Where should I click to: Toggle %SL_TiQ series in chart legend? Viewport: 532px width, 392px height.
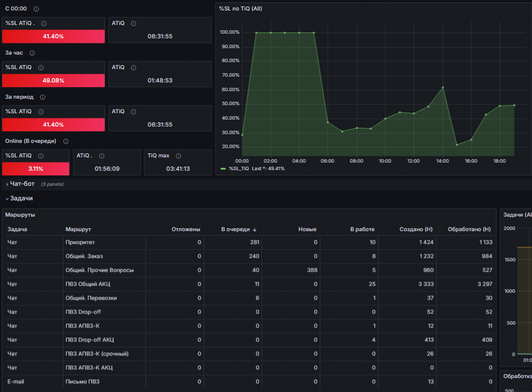pos(239,168)
